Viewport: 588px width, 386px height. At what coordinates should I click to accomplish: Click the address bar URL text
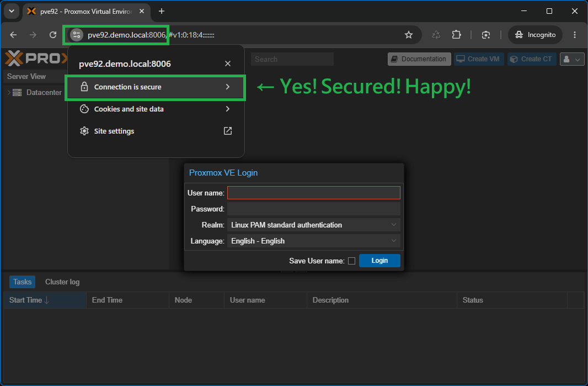tap(151, 35)
